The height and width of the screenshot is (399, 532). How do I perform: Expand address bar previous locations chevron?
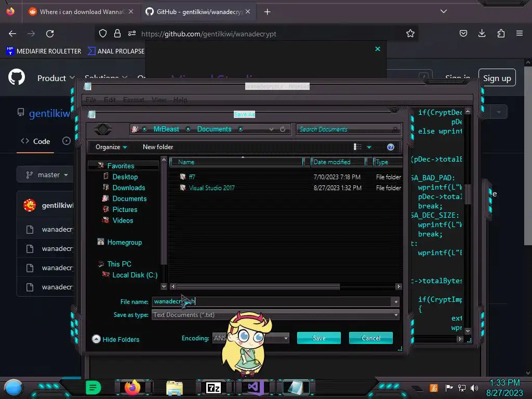click(271, 129)
